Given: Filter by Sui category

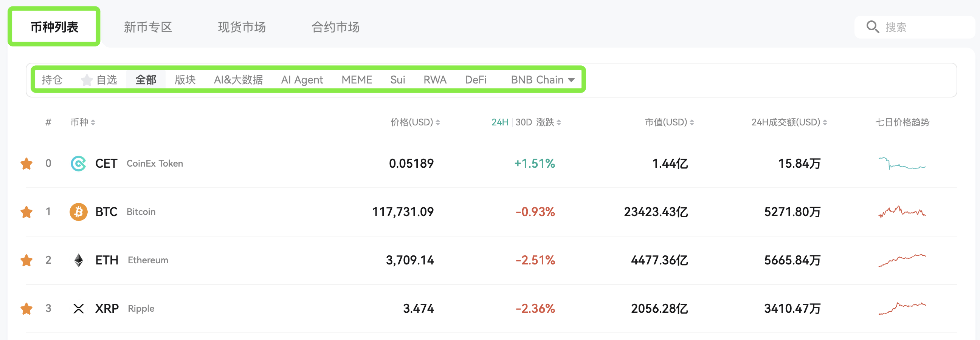Looking at the screenshot, I should pos(397,80).
